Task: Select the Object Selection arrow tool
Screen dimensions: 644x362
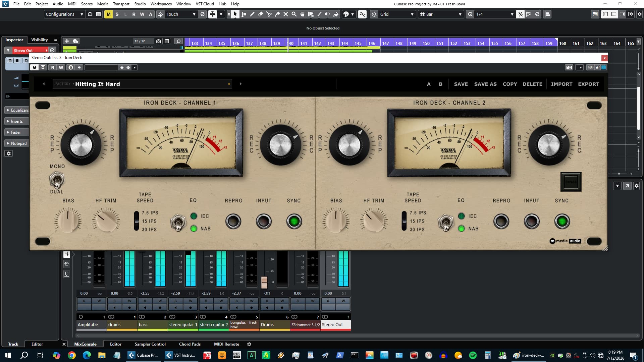Action: [235, 14]
